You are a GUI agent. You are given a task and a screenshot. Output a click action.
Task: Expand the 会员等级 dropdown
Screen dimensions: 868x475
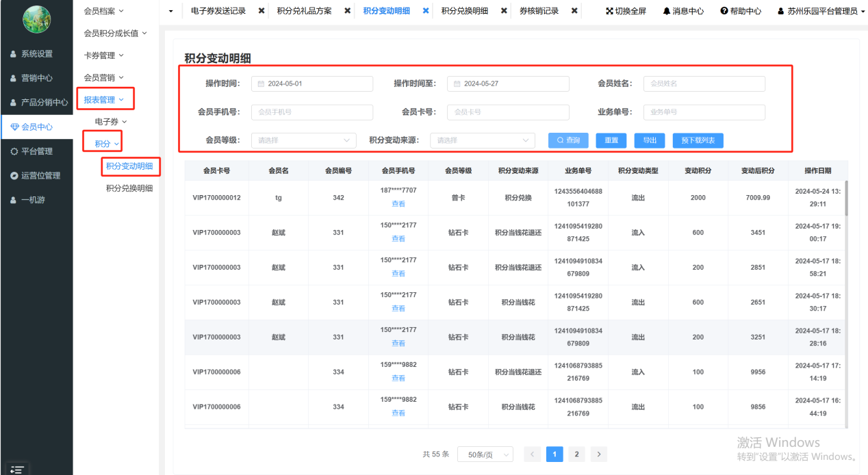303,140
